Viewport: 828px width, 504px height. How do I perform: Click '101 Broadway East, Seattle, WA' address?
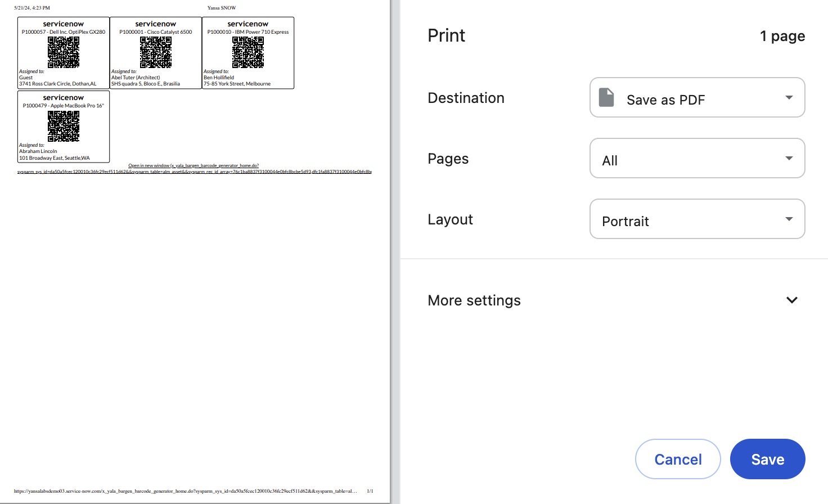coord(55,158)
